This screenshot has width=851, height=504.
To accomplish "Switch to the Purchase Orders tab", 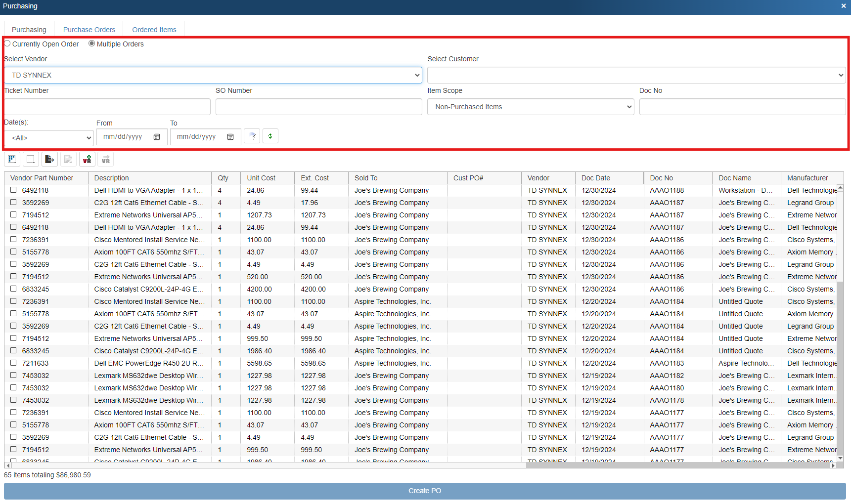I will (89, 30).
